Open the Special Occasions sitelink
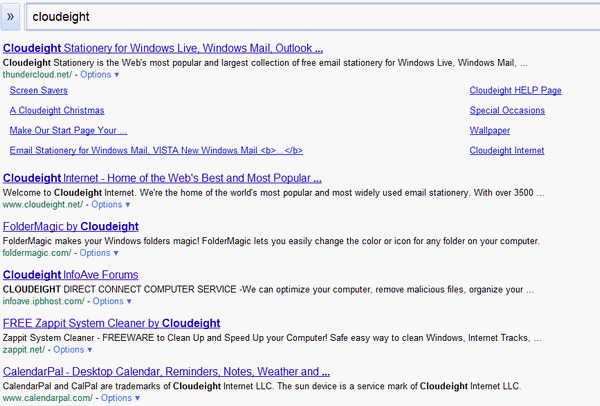This screenshot has height=406, width=600. pyautogui.click(x=507, y=110)
